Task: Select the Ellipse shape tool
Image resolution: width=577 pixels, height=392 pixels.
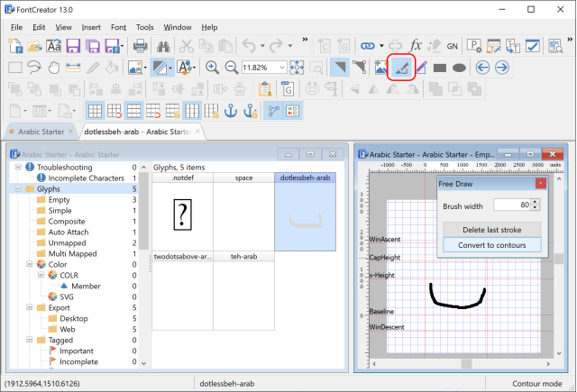Action: click(459, 67)
